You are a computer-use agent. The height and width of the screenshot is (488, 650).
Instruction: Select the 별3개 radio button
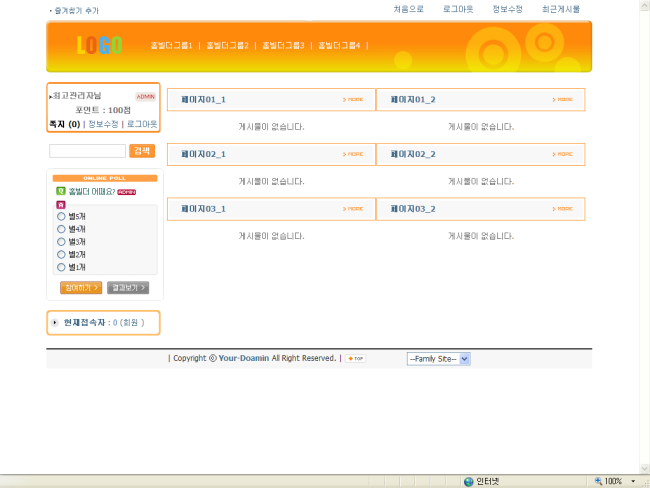point(61,242)
